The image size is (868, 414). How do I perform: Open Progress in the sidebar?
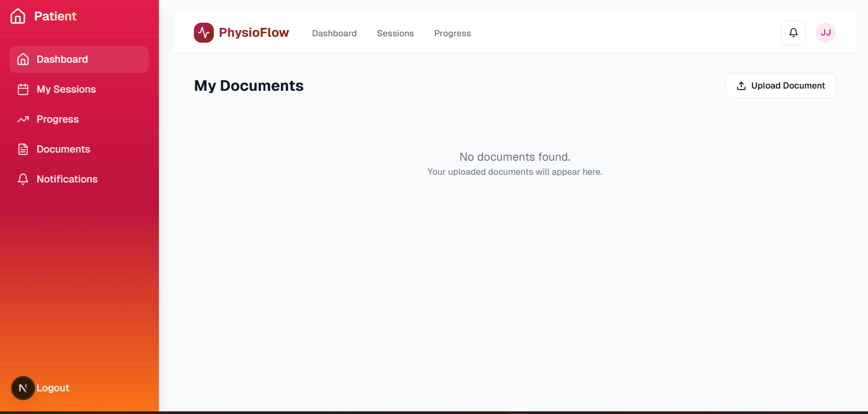click(79, 119)
